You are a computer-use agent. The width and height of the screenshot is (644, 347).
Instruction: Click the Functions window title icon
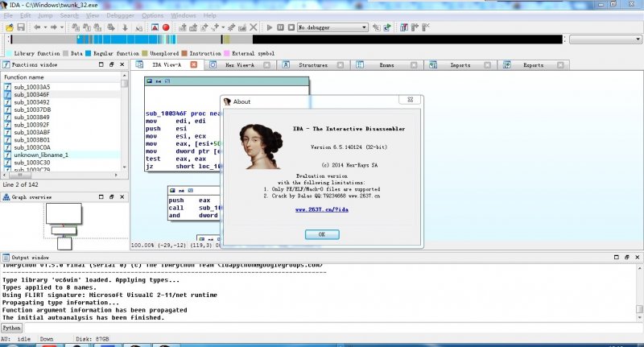pos(6,64)
